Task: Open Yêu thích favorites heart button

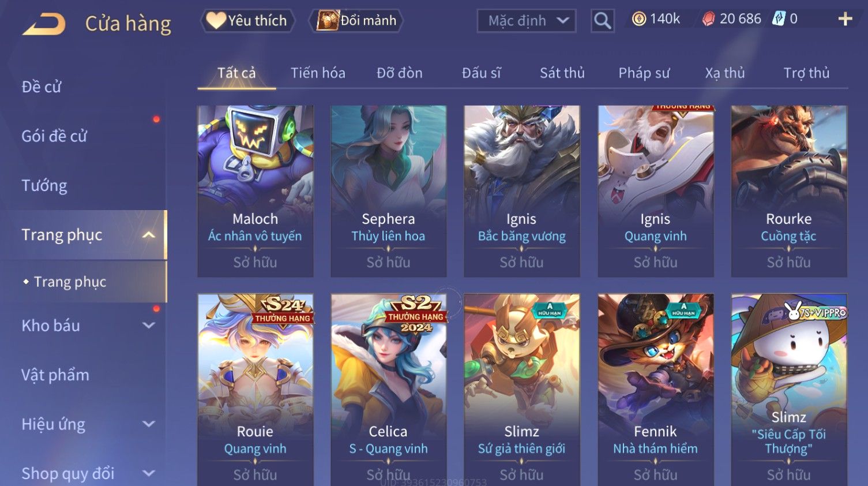Action: pyautogui.click(x=247, y=21)
